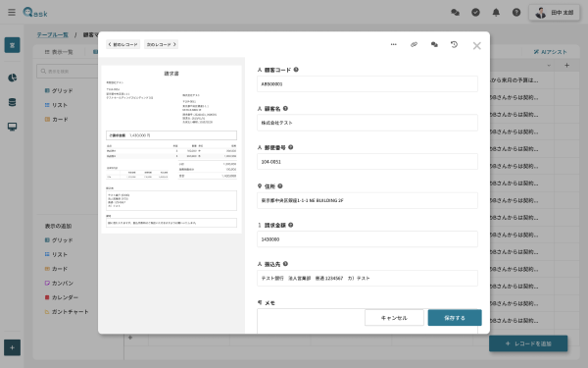
Task: Close the record dialog with X
Action: (476, 46)
